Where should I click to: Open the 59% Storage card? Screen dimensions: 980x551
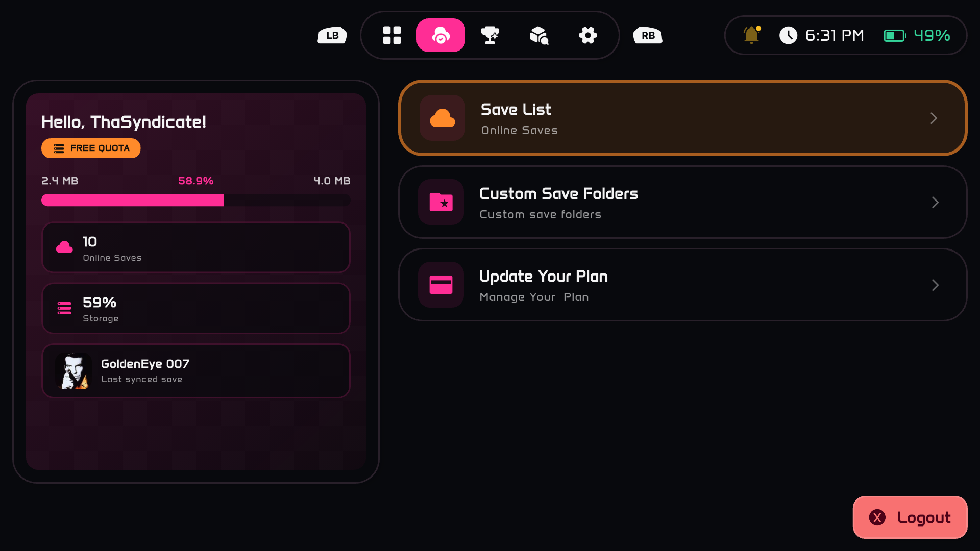point(196,308)
